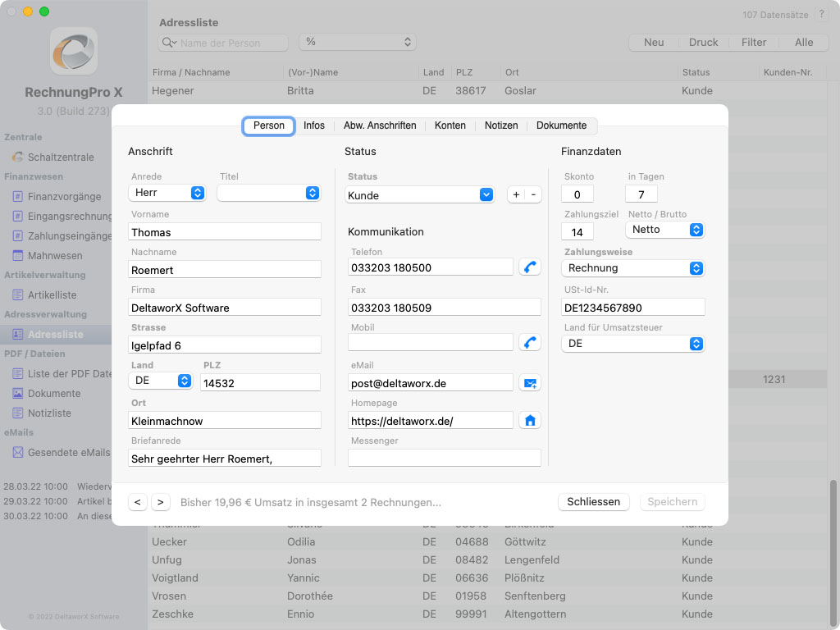The height and width of the screenshot is (630, 840).
Task: Click the help question mark button
Action: point(821,15)
